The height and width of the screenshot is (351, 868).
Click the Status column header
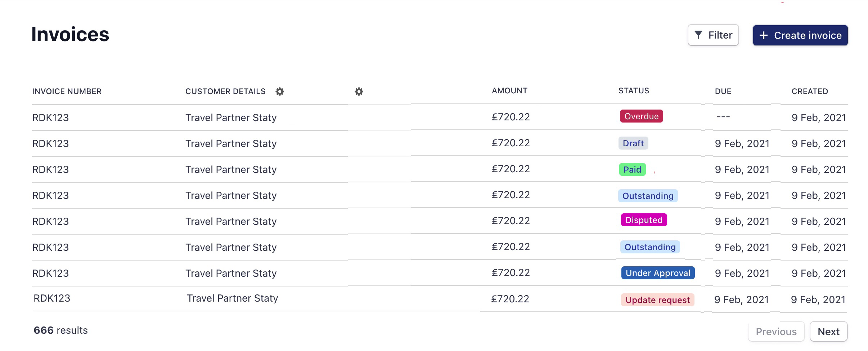(634, 91)
